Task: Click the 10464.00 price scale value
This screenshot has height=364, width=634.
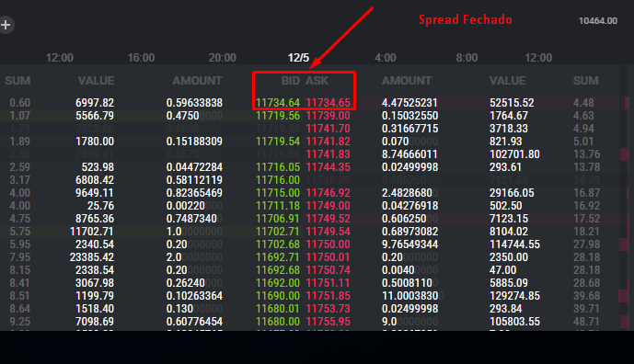Action: click(598, 20)
